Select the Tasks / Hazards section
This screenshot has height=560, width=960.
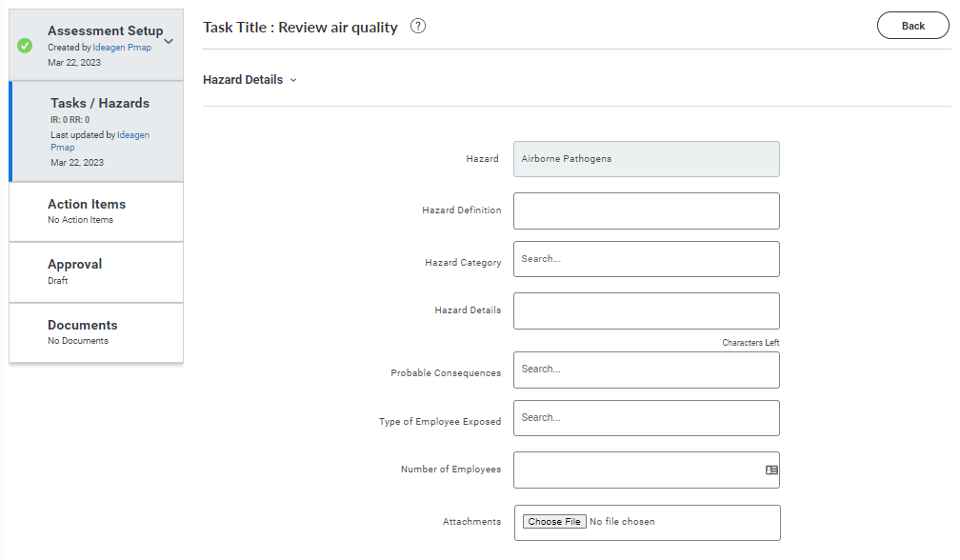[96, 131]
